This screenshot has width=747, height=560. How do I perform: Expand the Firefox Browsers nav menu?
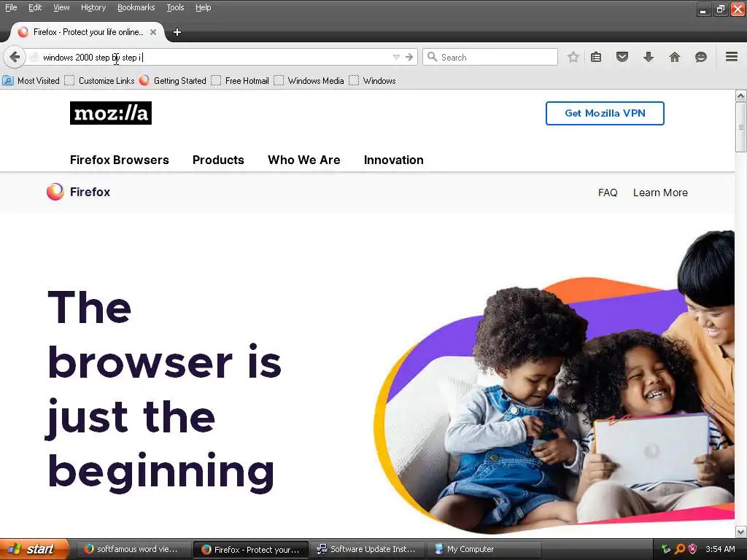pos(119,160)
